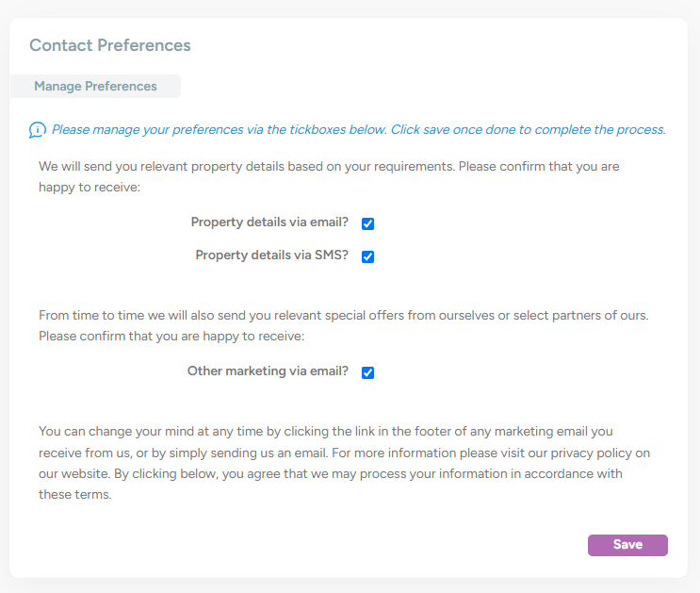This screenshot has width=700, height=593.
Task: Untick the Property details via email checkbox
Action: [x=368, y=223]
